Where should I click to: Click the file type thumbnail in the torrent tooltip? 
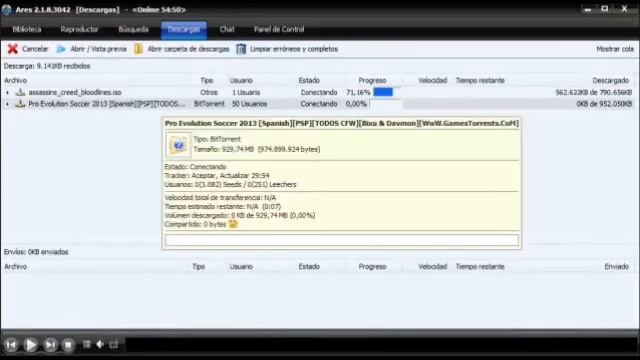[178, 145]
